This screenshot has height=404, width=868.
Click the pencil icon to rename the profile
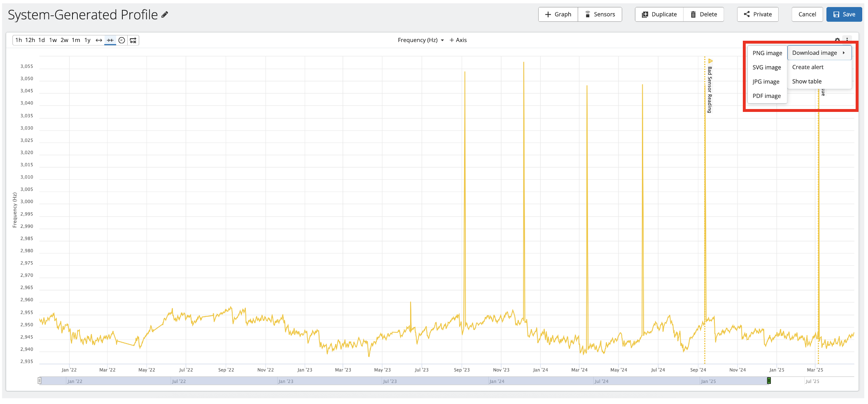[x=165, y=15]
